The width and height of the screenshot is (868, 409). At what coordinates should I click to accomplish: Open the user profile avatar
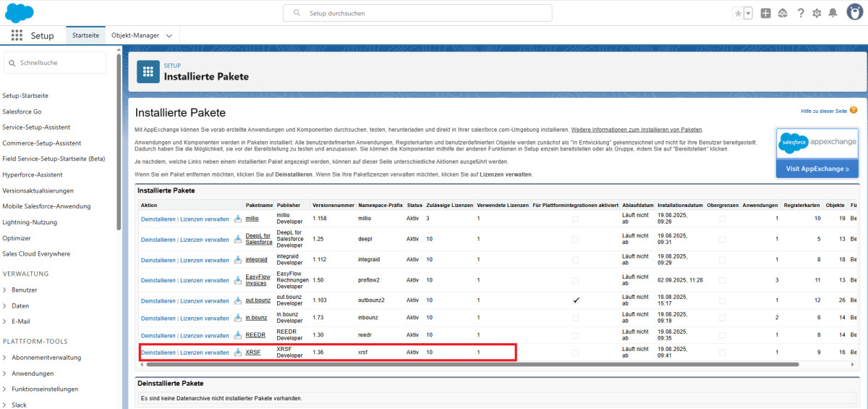point(854,13)
